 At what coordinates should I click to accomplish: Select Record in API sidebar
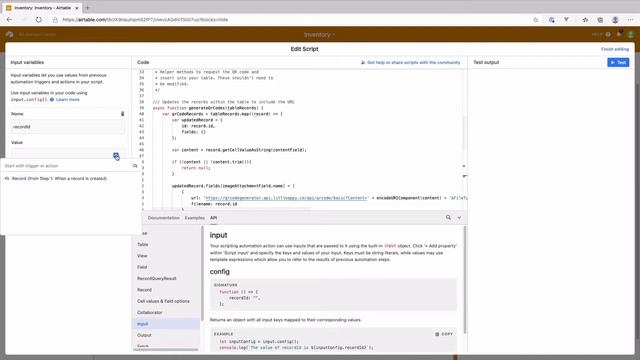pyautogui.click(x=144, y=290)
